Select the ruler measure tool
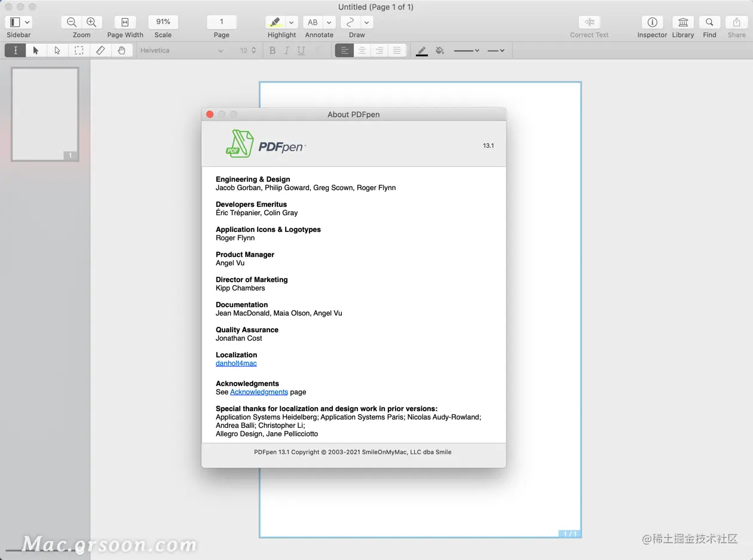753x560 pixels. tap(100, 50)
